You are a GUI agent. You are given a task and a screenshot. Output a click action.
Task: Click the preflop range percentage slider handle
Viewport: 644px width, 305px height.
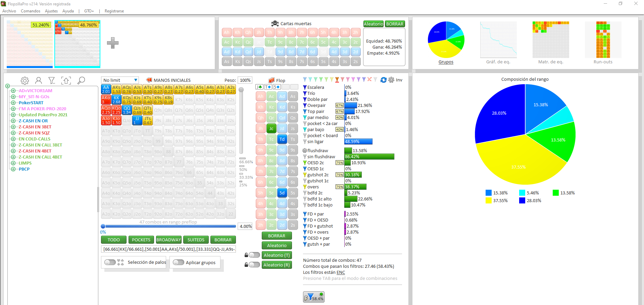point(103,227)
